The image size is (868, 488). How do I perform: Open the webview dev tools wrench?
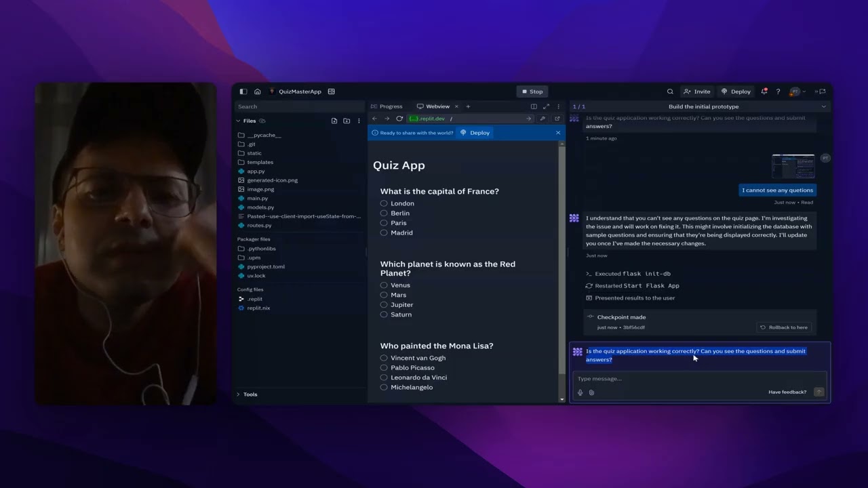(542, 119)
